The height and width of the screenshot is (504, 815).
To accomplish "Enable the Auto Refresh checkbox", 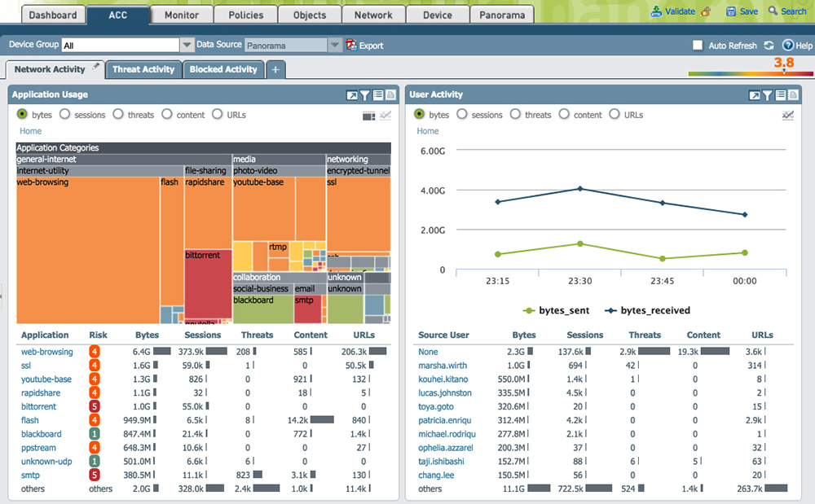I will tap(698, 45).
